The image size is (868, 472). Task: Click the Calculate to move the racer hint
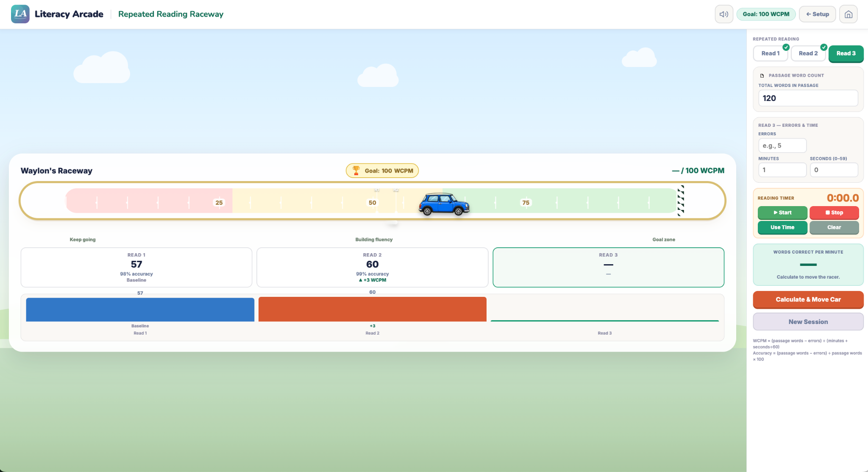[808, 277]
